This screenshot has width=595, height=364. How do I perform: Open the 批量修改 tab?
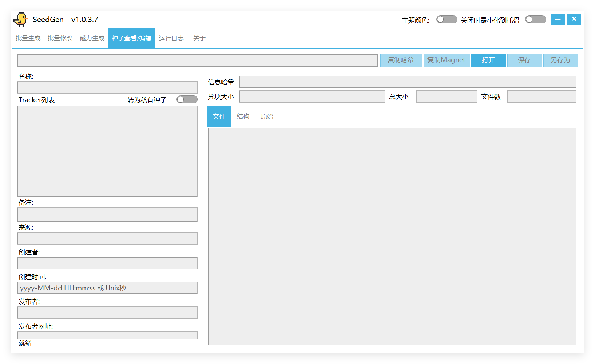coord(60,38)
